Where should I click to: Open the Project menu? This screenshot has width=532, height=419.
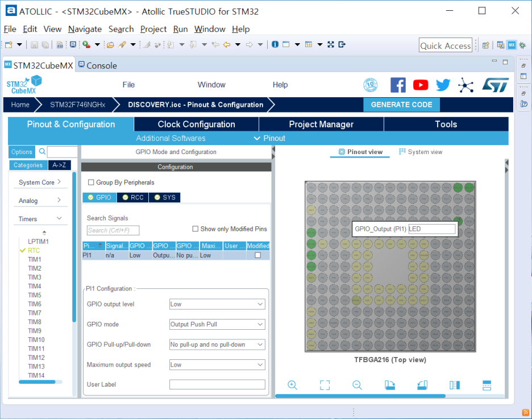coord(153,29)
